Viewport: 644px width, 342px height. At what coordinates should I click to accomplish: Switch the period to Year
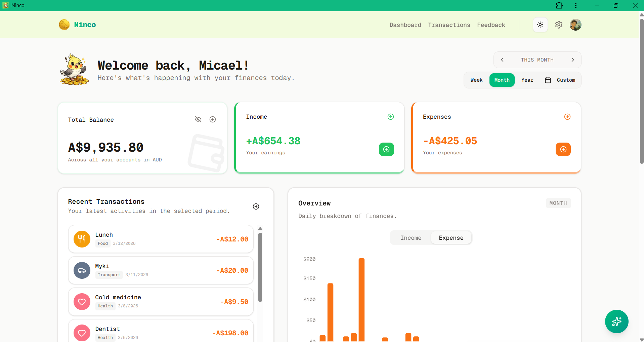tap(527, 80)
